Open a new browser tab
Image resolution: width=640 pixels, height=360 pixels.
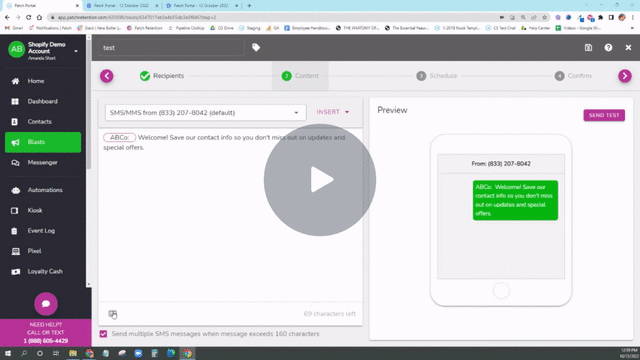click(x=249, y=6)
